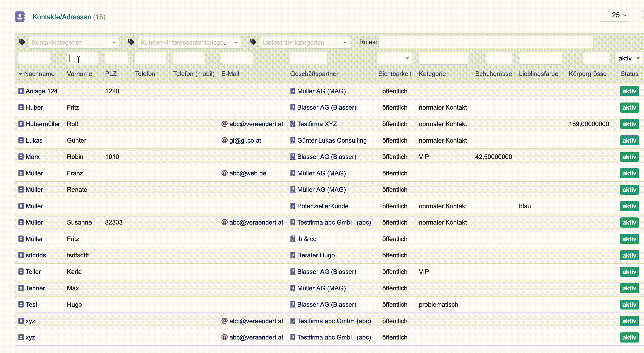Click the @ icon before abc@web.de

(x=224, y=173)
